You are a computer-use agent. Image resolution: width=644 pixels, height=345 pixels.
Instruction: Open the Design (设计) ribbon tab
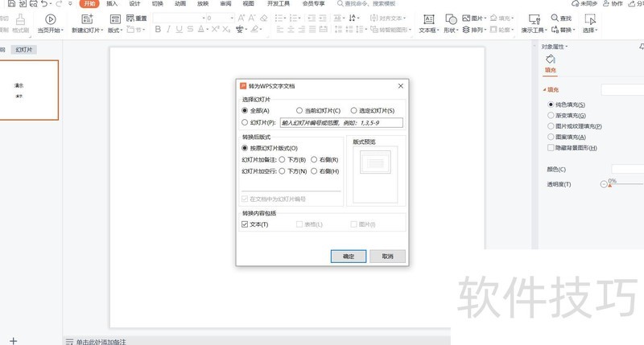pyautogui.click(x=134, y=4)
